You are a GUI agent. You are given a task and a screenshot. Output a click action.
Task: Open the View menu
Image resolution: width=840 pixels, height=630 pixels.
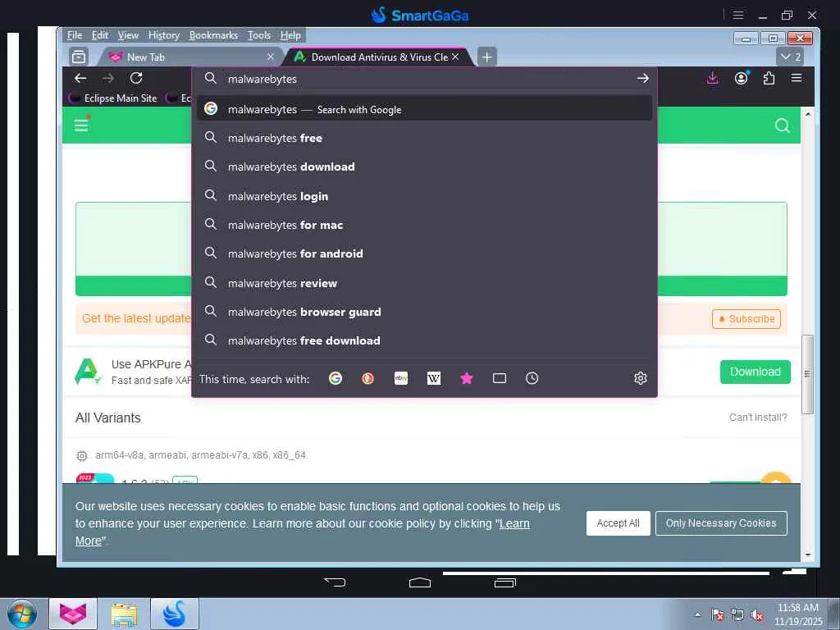128,35
